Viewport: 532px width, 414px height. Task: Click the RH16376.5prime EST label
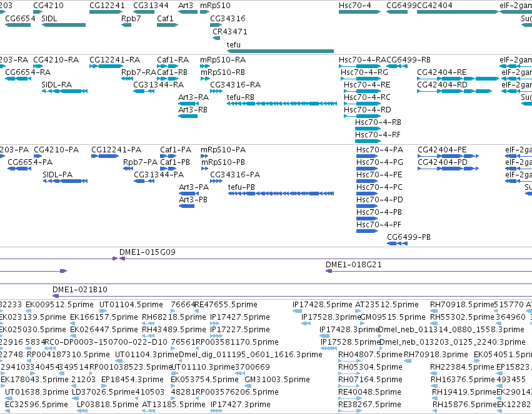(463, 380)
